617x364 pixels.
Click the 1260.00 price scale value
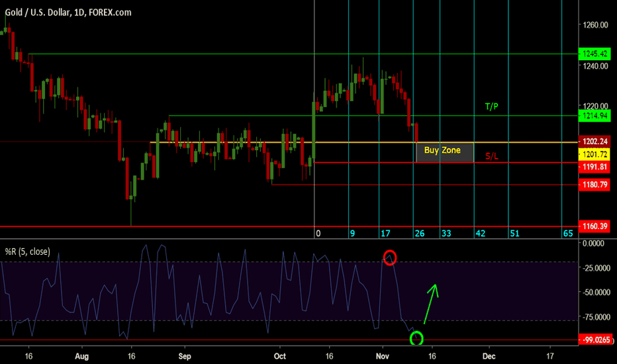click(595, 24)
